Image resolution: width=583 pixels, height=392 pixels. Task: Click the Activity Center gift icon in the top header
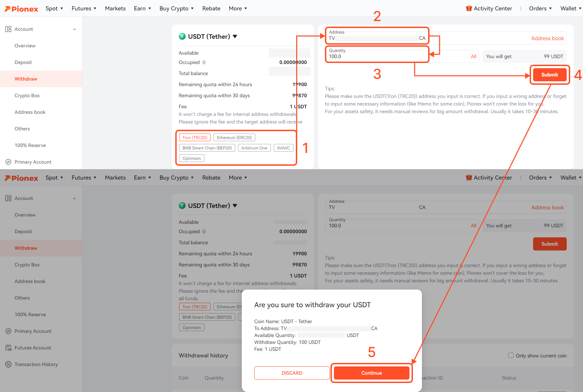pos(469,8)
